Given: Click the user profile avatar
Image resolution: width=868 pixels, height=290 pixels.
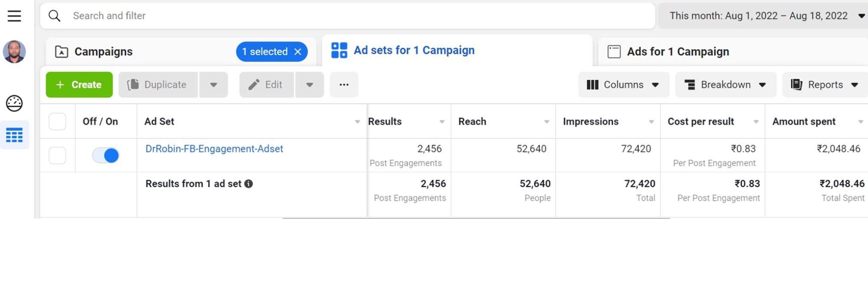Looking at the screenshot, I should pyautogui.click(x=14, y=52).
